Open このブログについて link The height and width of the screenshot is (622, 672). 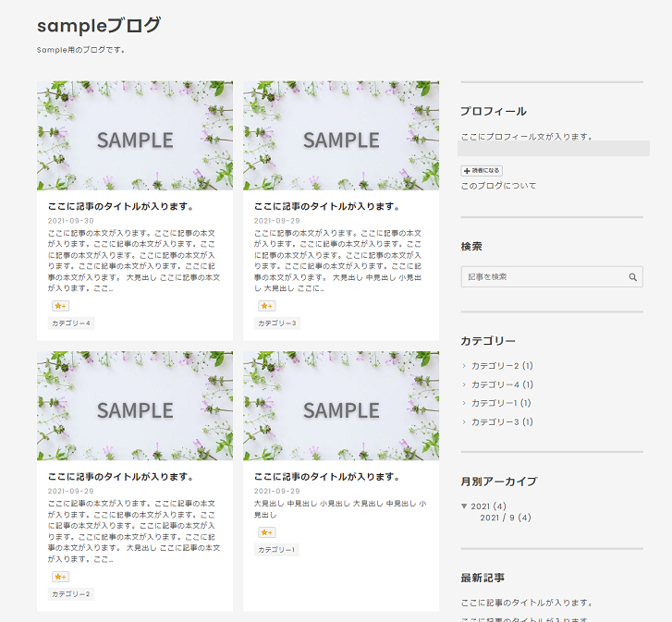tap(498, 186)
